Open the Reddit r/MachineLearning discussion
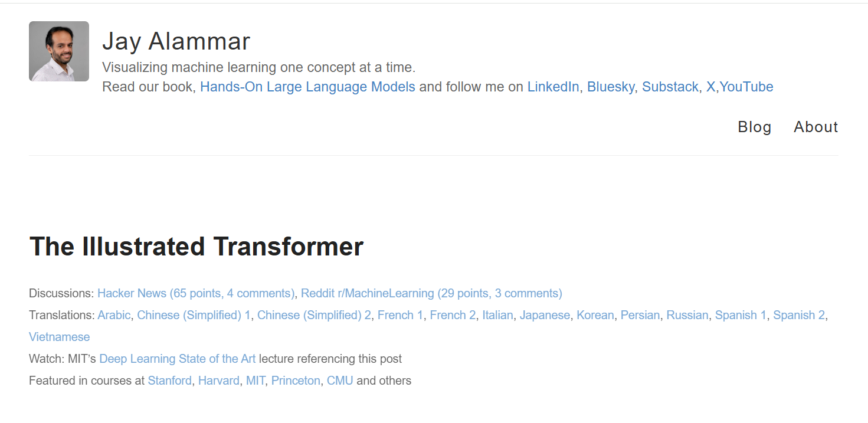Image resolution: width=868 pixels, height=423 pixels. tap(431, 293)
